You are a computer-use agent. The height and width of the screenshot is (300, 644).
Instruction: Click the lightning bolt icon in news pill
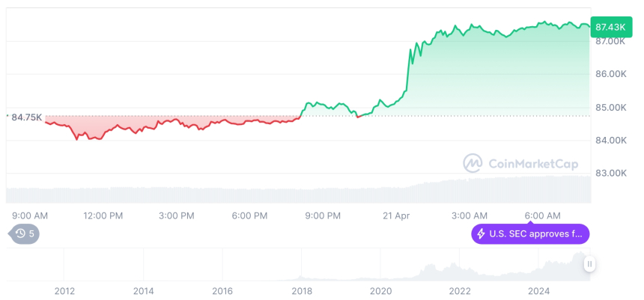(480, 234)
